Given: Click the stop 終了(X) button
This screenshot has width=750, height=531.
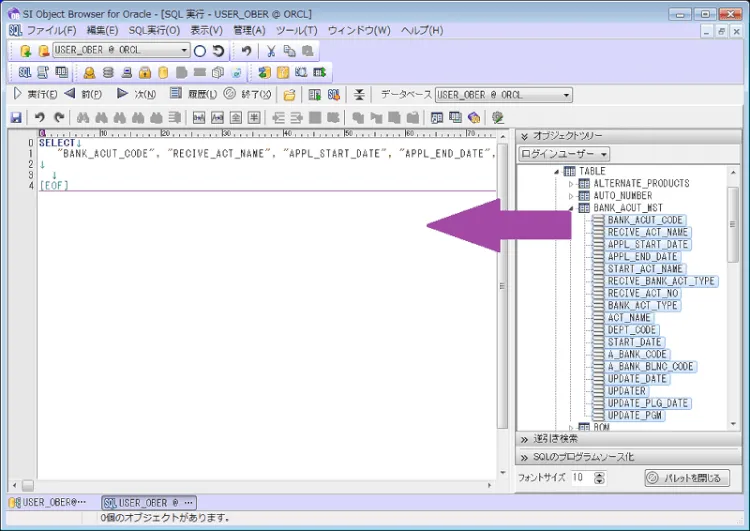Looking at the screenshot, I should tap(248, 94).
